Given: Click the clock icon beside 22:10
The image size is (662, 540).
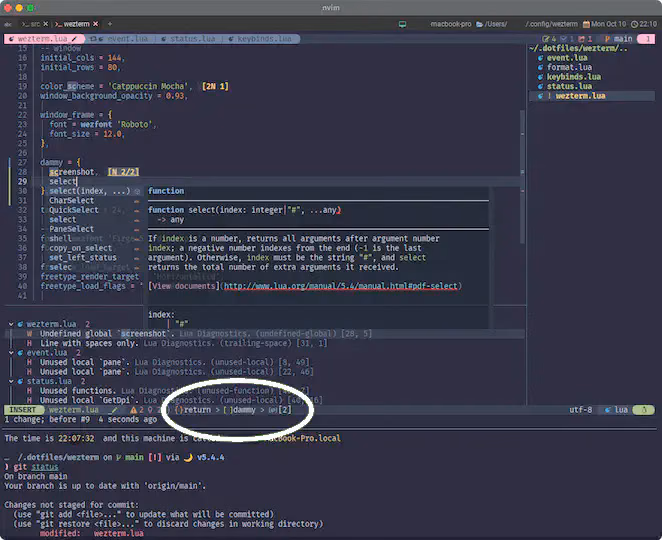Looking at the screenshot, I should point(634,24).
